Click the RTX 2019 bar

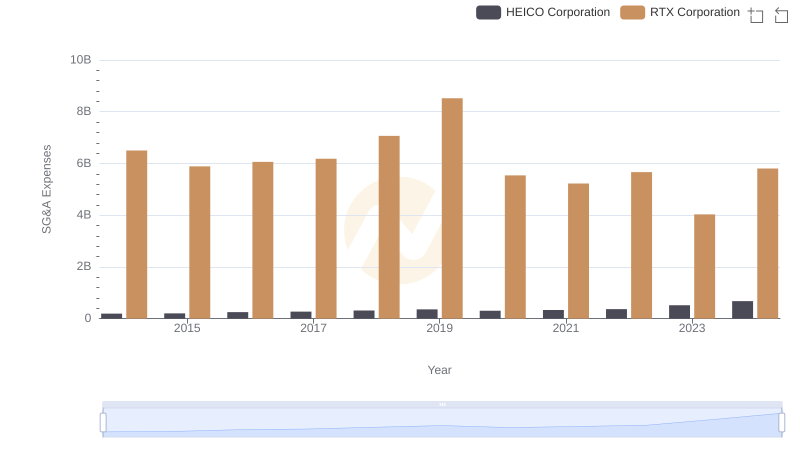point(452,208)
